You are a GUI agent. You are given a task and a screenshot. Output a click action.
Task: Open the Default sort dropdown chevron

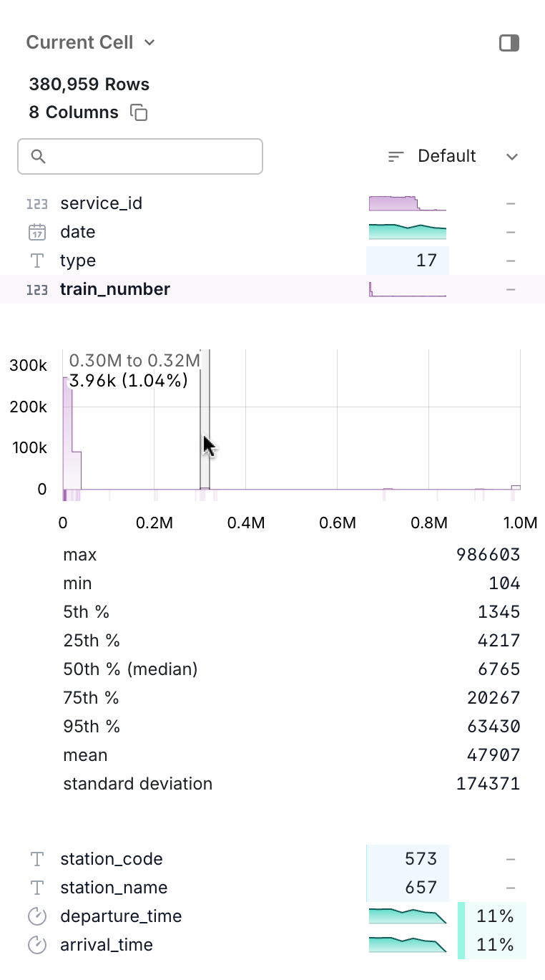coord(511,156)
